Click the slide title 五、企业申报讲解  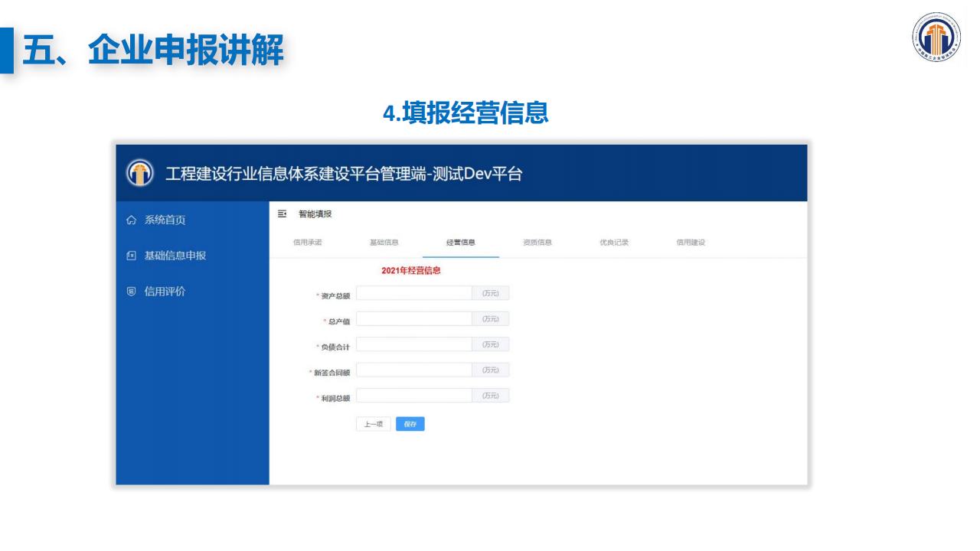(x=153, y=51)
